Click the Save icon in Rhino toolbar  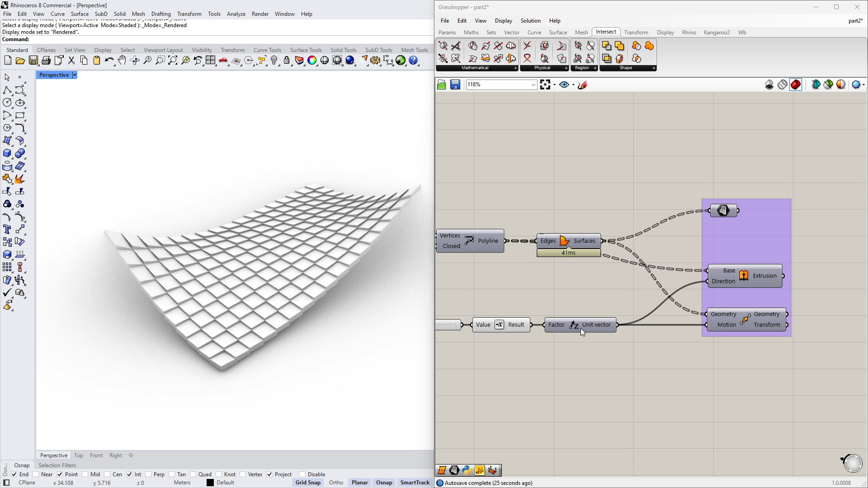pos(33,61)
